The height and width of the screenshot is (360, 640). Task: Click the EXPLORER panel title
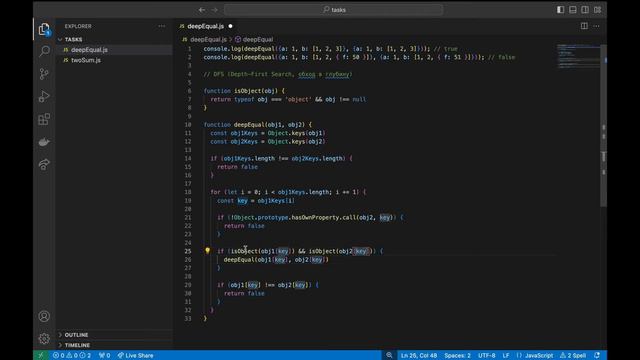point(78,26)
